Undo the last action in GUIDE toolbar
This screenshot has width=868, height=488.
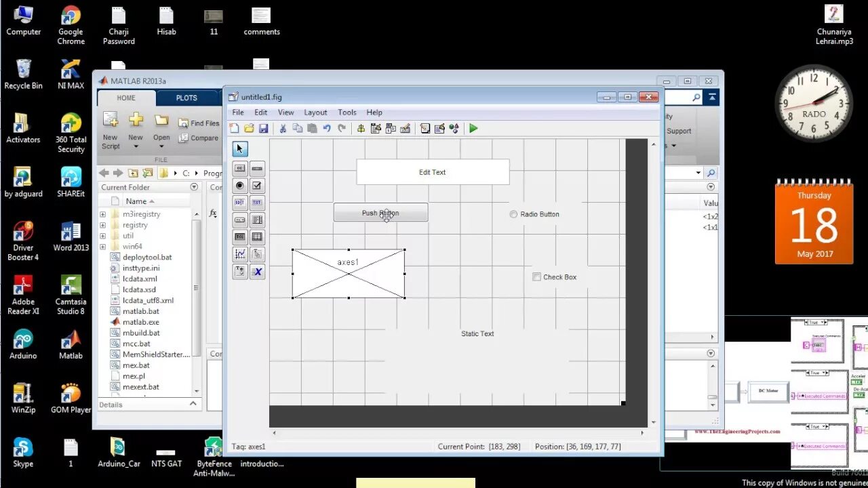pyautogui.click(x=327, y=128)
